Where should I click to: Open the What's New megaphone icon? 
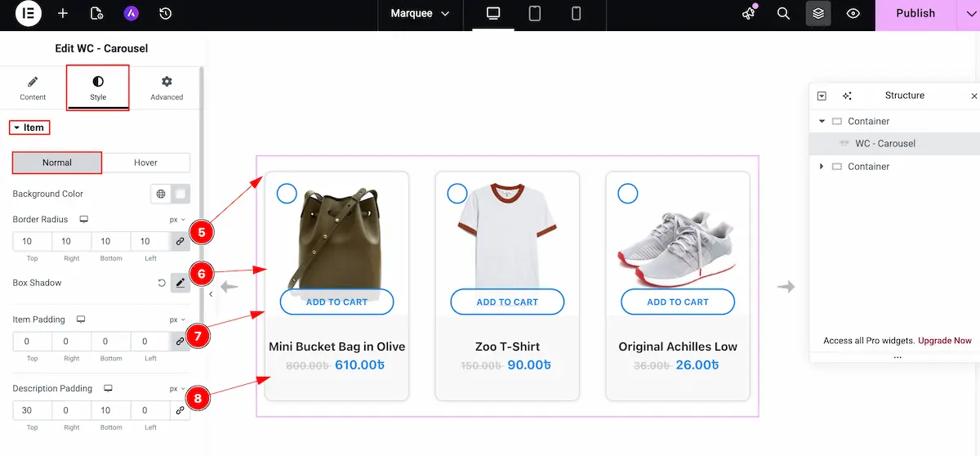coord(748,14)
